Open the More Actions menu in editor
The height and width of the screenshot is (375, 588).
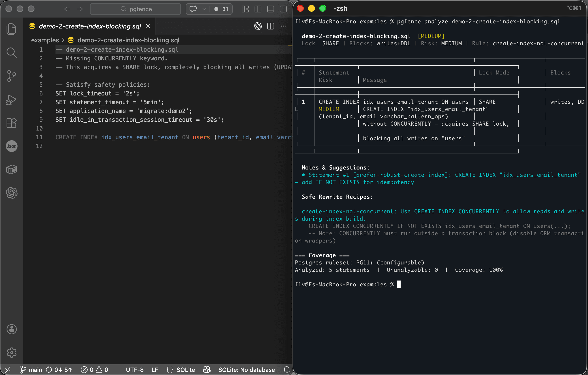coord(283,26)
